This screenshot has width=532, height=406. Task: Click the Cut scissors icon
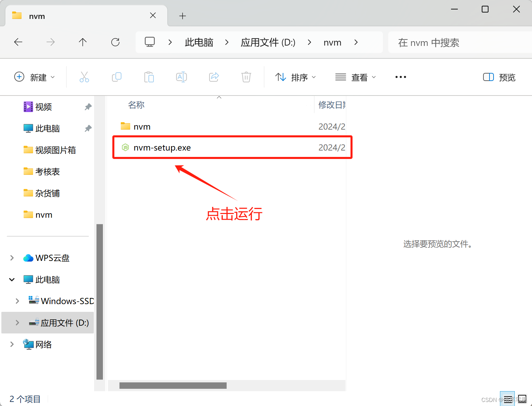84,77
